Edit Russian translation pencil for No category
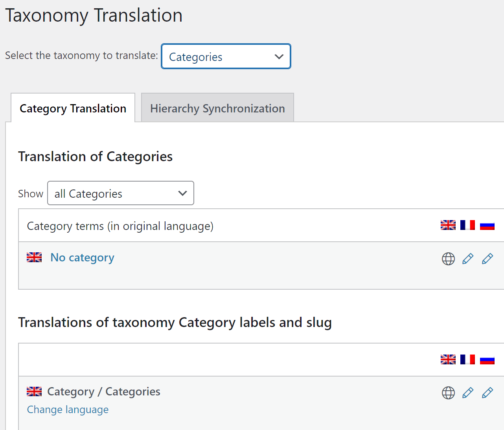 [x=487, y=259]
